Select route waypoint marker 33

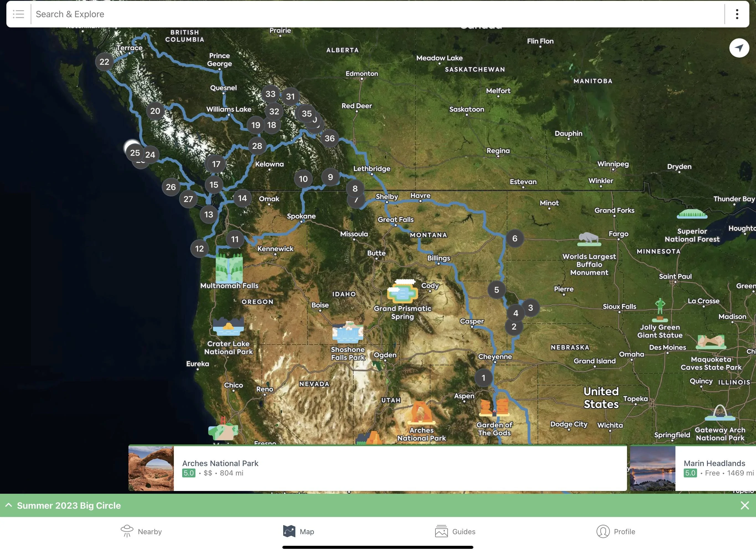(x=270, y=94)
